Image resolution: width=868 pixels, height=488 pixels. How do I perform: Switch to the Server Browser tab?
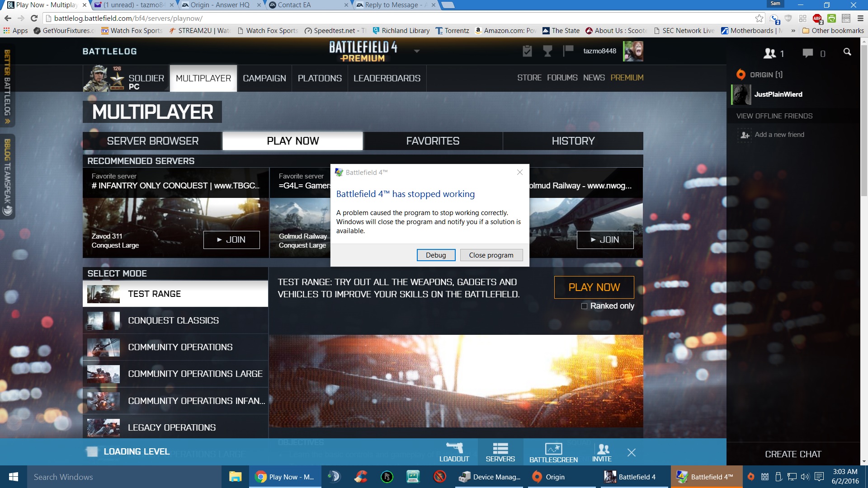(x=153, y=141)
